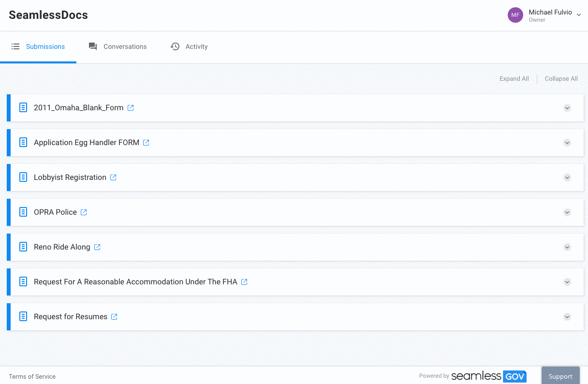Screen dimensions: 588x384
Task: Click Collapse All
Action: pyautogui.click(x=561, y=79)
